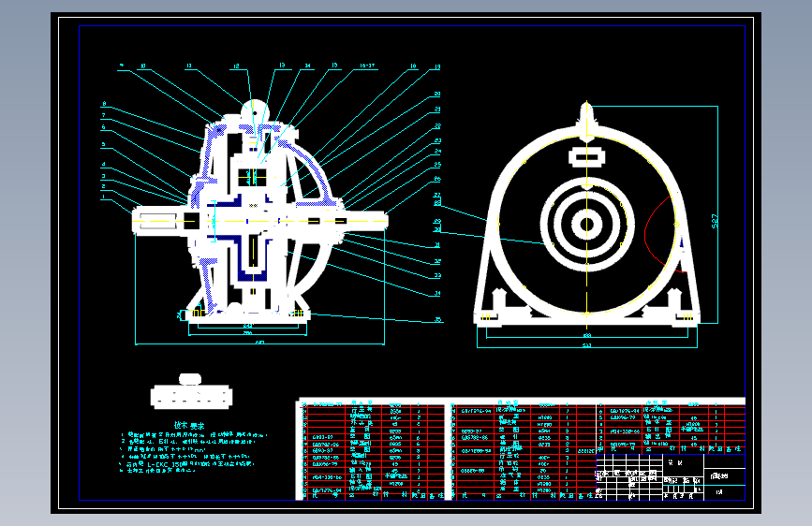Select the 533 width dimension under side view
This screenshot has width=812, height=526.
(586, 344)
